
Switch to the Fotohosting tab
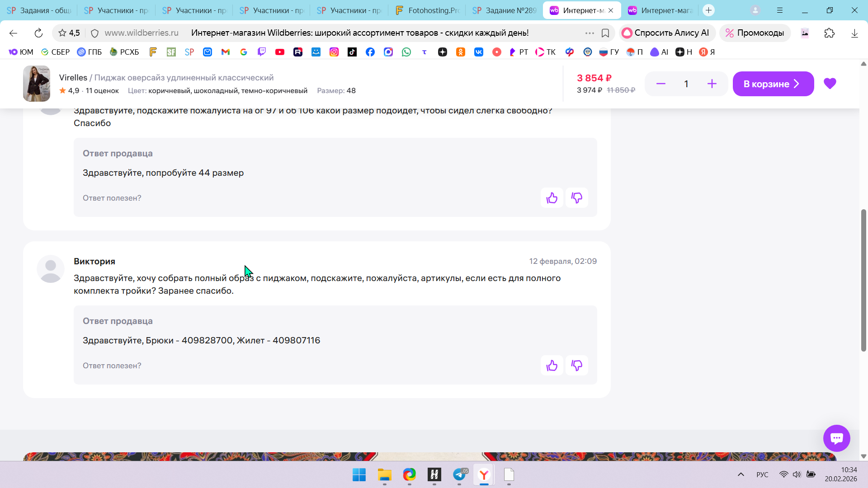[x=427, y=10]
